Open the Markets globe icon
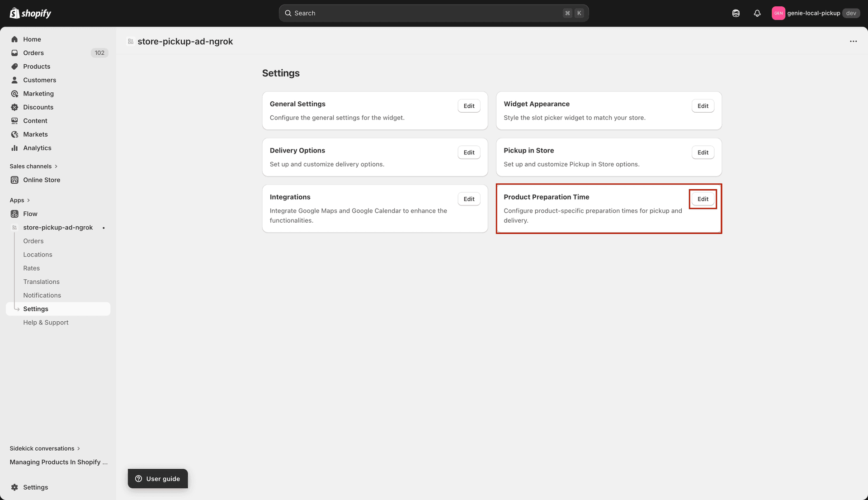 pyautogui.click(x=14, y=134)
